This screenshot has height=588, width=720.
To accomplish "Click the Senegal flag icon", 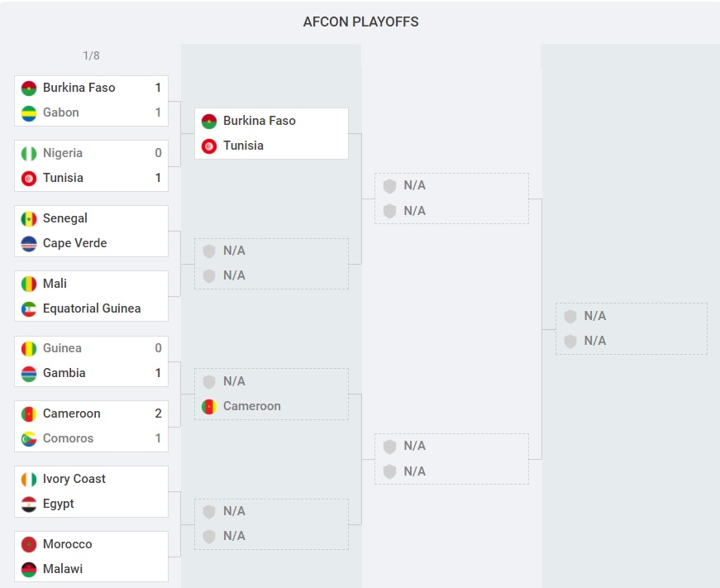I will [x=29, y=218].
